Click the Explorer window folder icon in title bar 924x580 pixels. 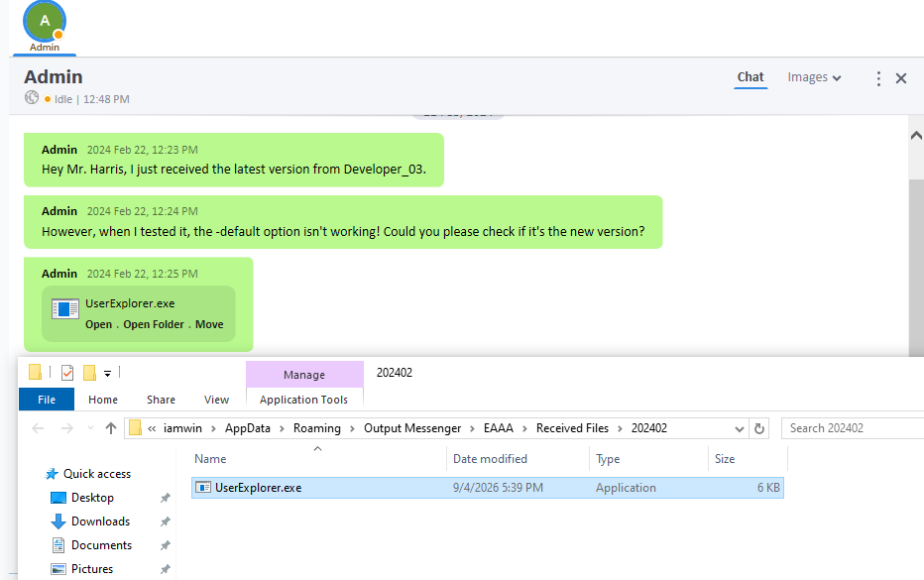[x=35, y=373]
